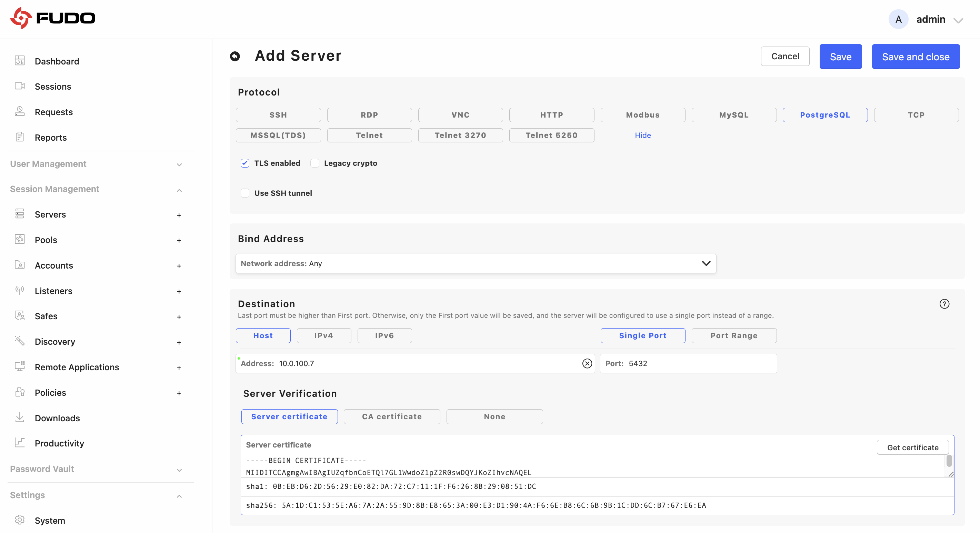This screenshot has width=980, height=533.
Task: Select the Modbus protocol
Action: tap(643, 115)
